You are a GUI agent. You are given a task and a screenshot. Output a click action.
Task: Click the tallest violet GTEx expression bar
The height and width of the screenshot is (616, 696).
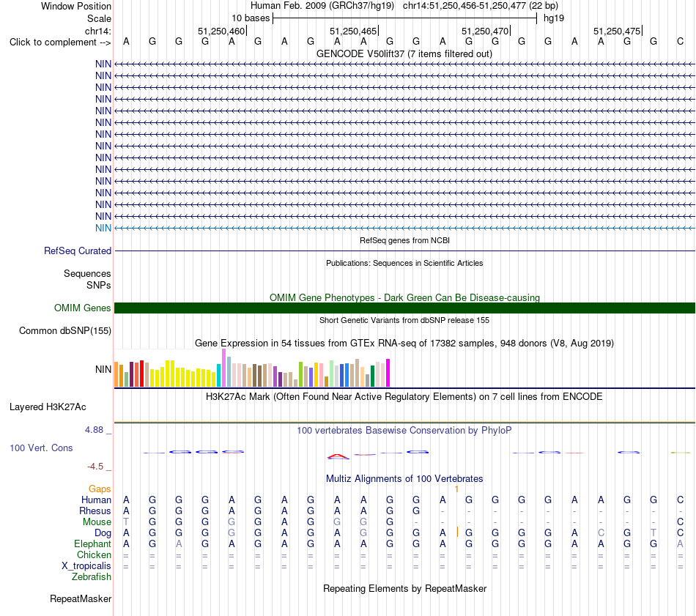[x=223, y=368]
